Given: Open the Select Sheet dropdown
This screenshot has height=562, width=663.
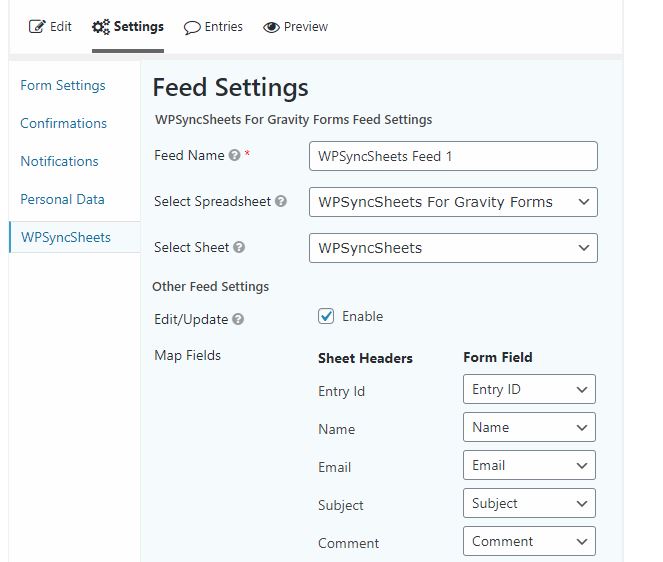Looking at the screenshot, I should point(453,248).
